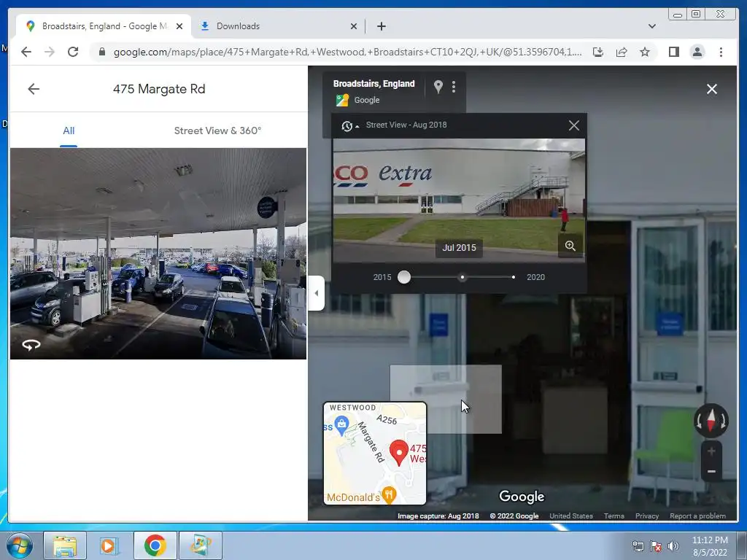
Task: Open the Jul 2015 preview with magnifier
Action: tap(570, 246)
